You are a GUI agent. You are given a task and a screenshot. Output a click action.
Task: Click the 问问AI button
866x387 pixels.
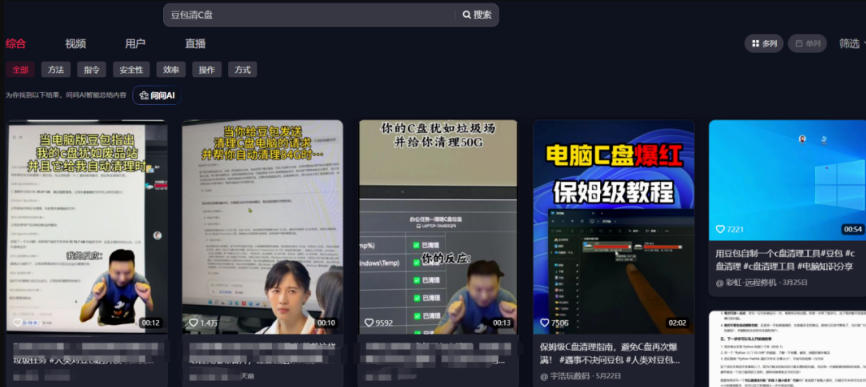[x=157, y=96]
